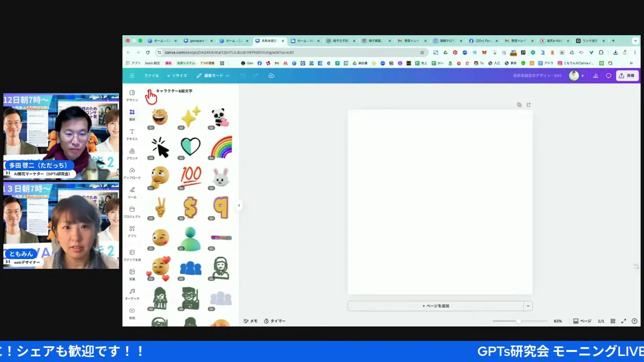
Task: Insert the white rabbit face sticker
Action: click(220, 176)
